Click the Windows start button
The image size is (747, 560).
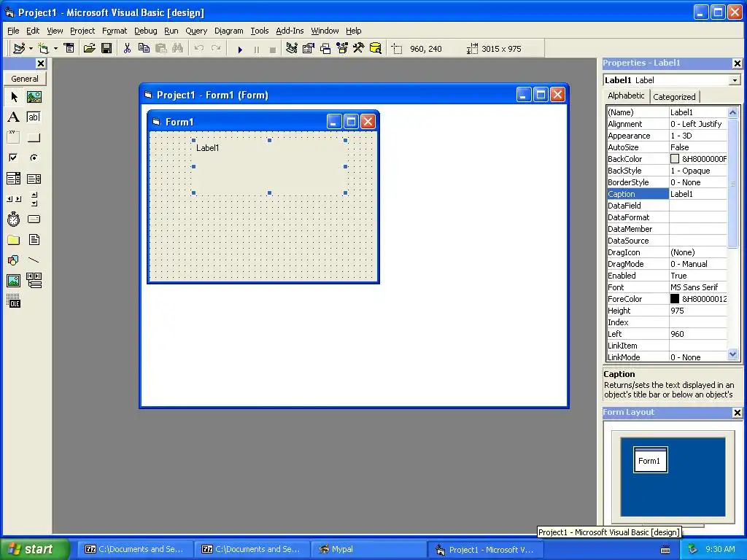pos(35,549)
